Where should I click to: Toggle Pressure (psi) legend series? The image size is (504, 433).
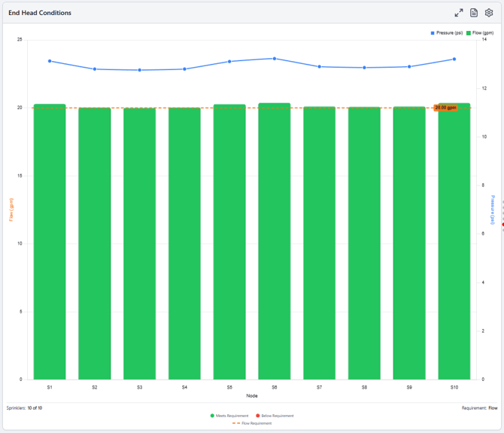click(x=447, y=33)
